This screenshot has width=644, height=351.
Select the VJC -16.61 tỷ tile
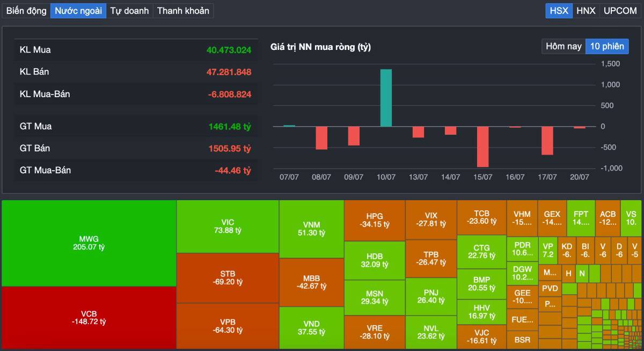coord(481,337)
